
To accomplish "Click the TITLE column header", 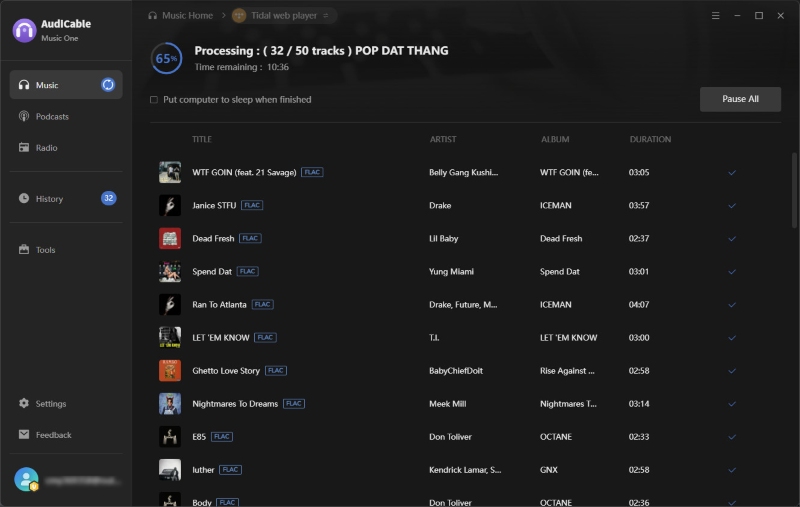I will click(x=202, y=139).
